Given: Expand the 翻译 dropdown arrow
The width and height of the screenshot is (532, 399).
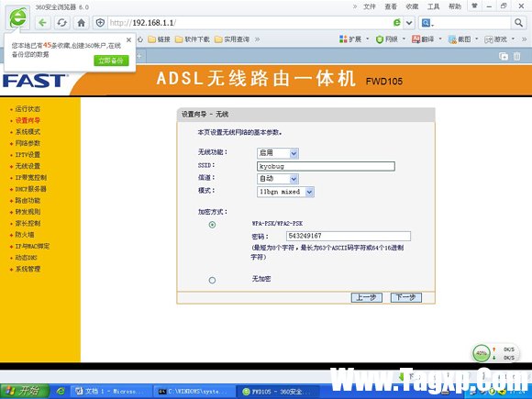Looking at the screenshot, I should (x=440, y=39).
